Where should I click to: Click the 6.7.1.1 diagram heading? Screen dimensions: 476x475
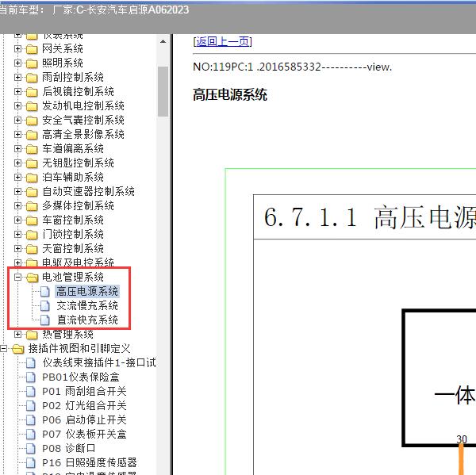pos(370,217)
